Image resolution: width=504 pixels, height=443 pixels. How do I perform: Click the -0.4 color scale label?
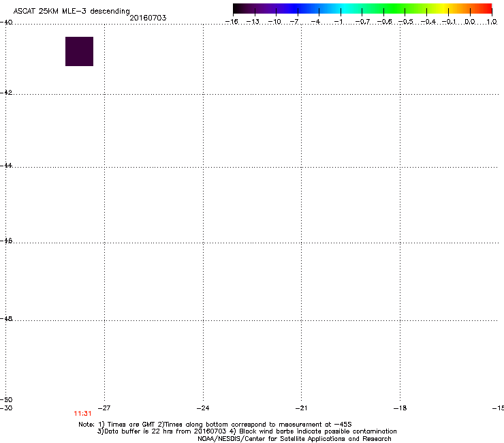pyautogui.click(x=428, y=22)
